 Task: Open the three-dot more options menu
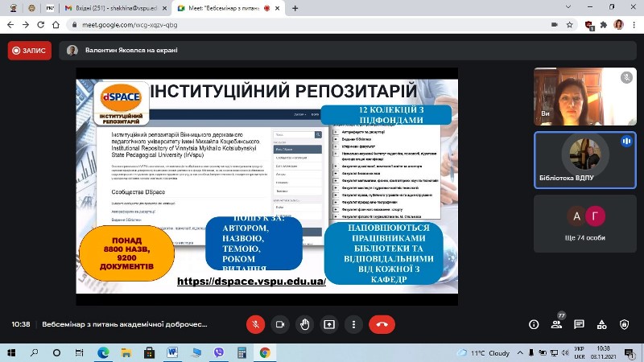353,324
